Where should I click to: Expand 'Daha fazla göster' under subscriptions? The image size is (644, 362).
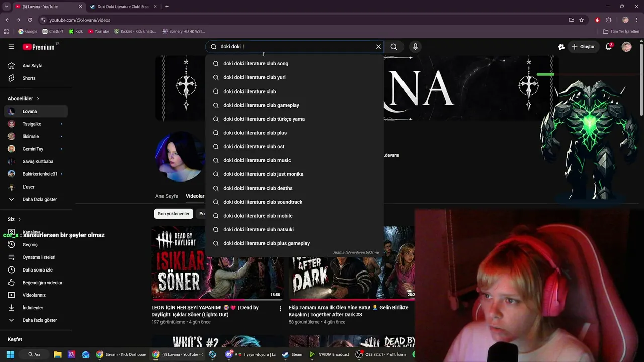[x=36, y=199]
